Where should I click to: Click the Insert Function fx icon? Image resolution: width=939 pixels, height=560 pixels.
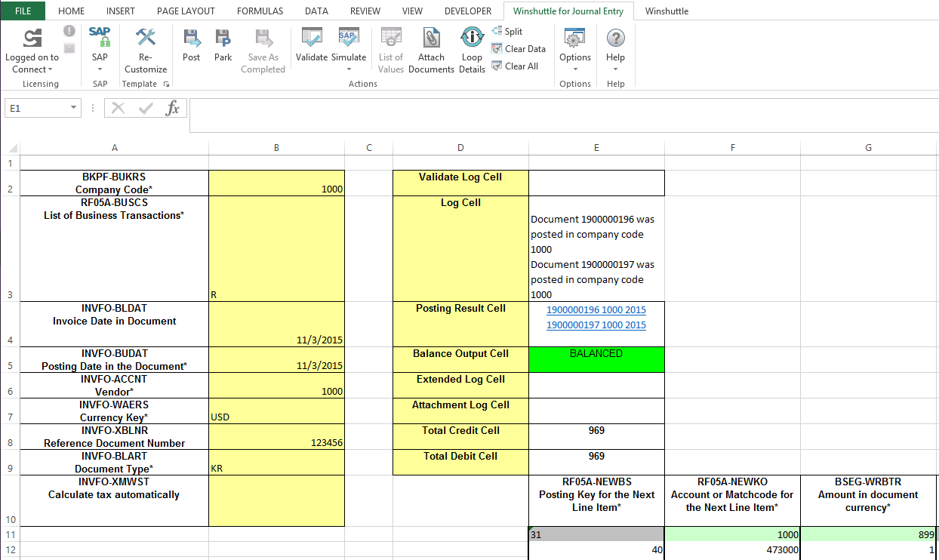[x=173, y=108]
